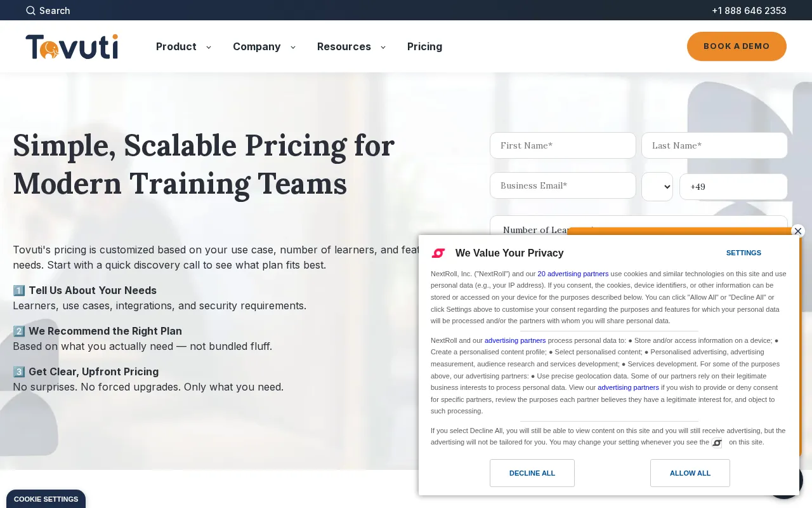Click the 'Tell Us About Your Needs' step text
812x508 pixels.
pos(93,290)
